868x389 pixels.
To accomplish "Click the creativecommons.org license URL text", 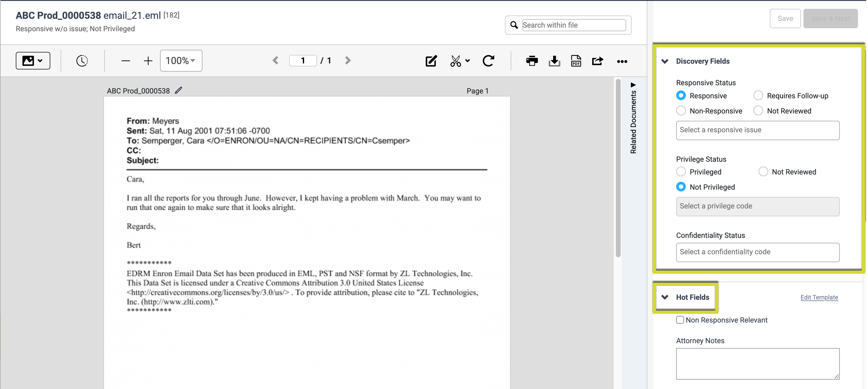I will tap(208, 293).
